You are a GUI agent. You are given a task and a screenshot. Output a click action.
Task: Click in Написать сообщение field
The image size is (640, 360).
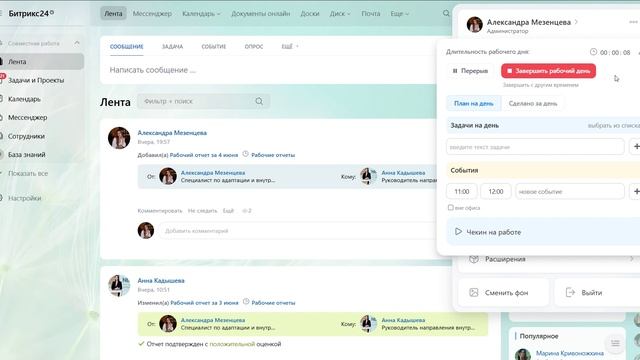(x=269, y=70)
